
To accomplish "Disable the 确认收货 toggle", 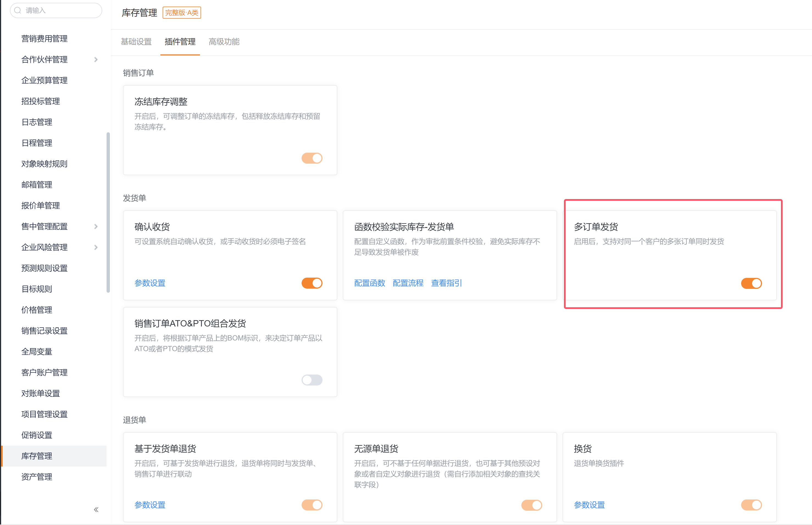I will click(312, 283).
